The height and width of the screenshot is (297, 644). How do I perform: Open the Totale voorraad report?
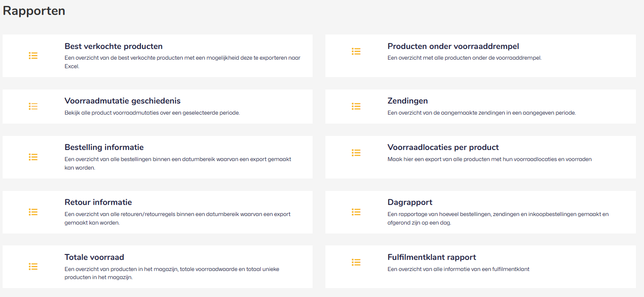click(x=95, y=257)
